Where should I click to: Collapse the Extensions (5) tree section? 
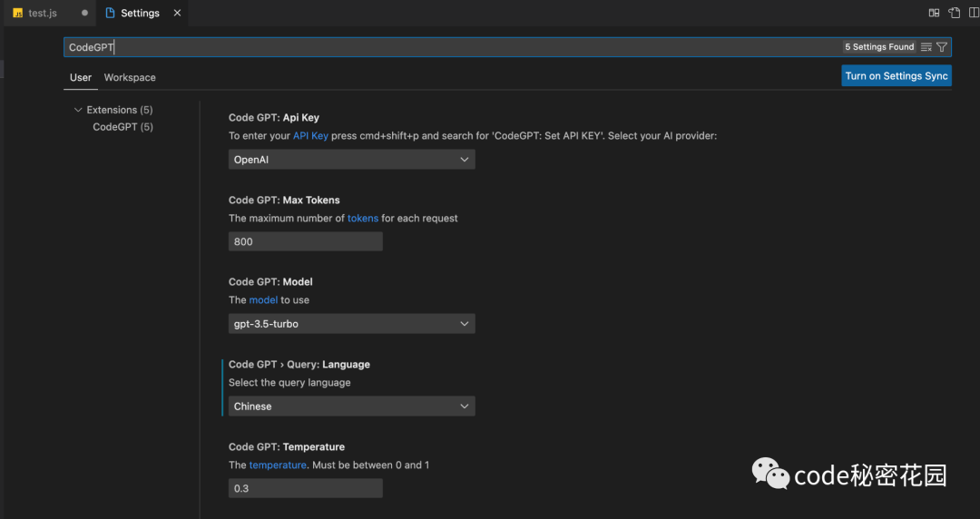(x=78, y=110)
